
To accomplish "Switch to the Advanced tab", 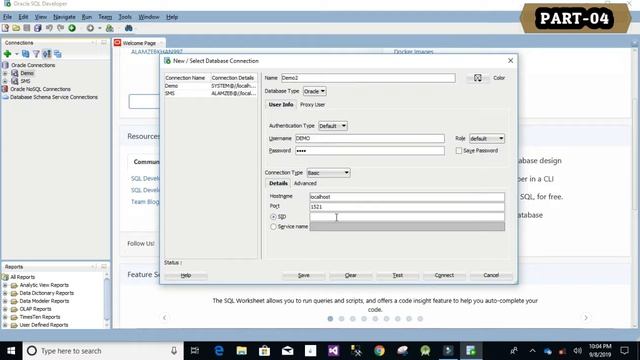I will tap(305, 183).
